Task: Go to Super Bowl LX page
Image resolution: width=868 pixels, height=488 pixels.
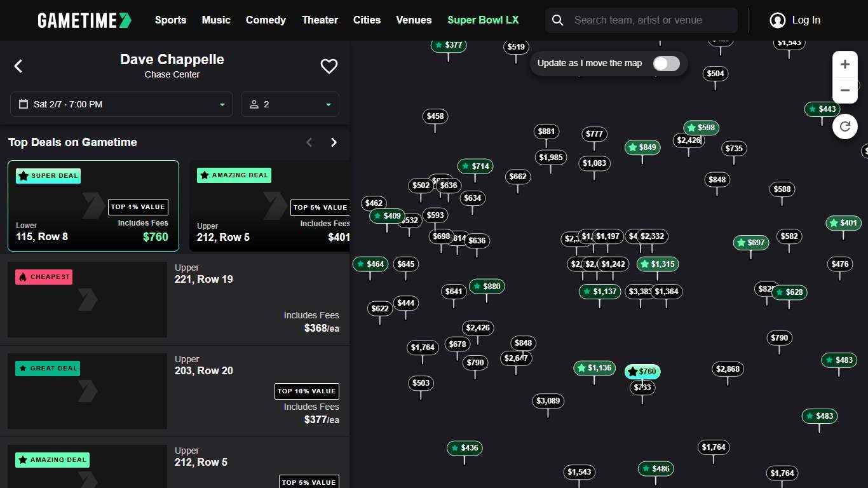Action: tap(483, 20)
